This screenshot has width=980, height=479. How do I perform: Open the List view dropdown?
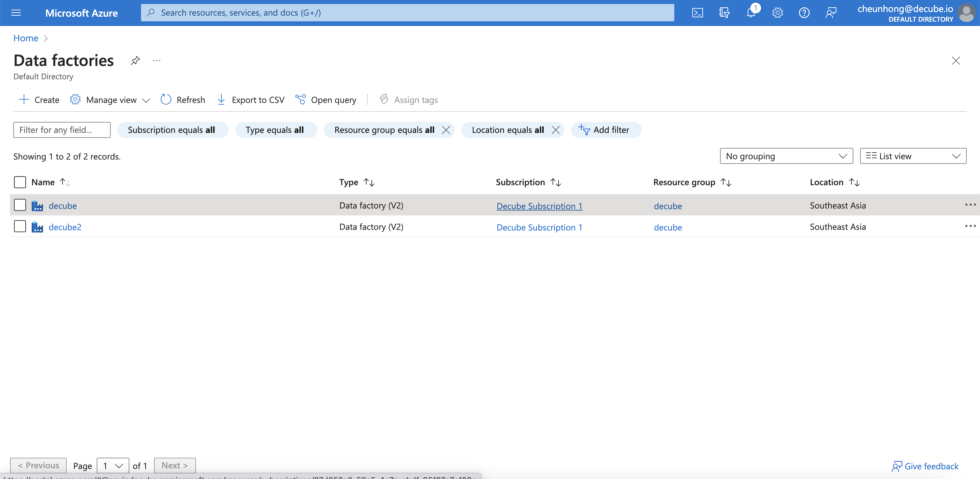point(913,156)
